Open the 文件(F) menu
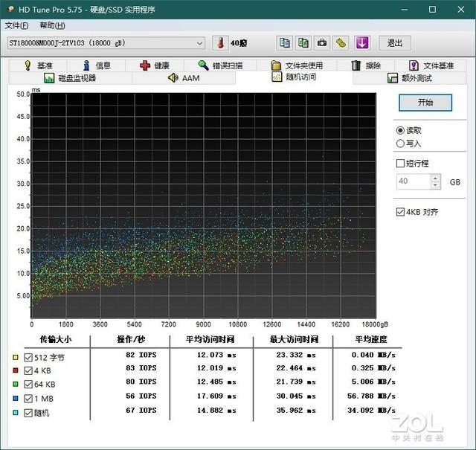The width and height of the screenshot is (476, 450). click(x=16, y=25)
